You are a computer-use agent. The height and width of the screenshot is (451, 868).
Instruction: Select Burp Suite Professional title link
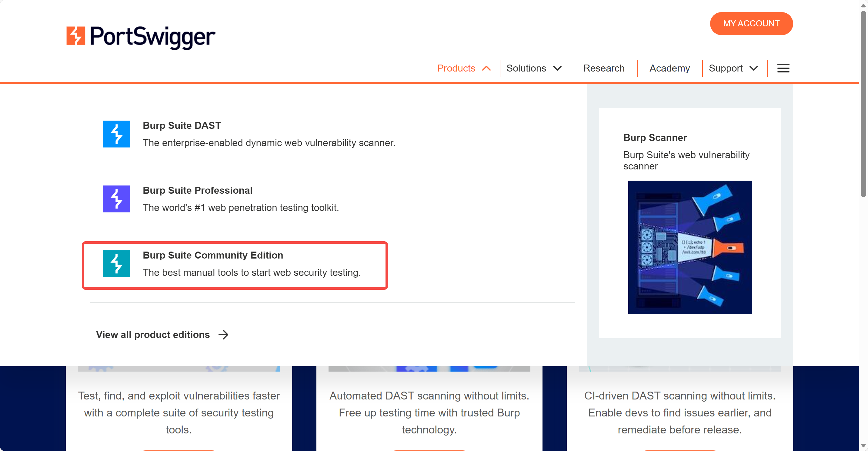198,190
